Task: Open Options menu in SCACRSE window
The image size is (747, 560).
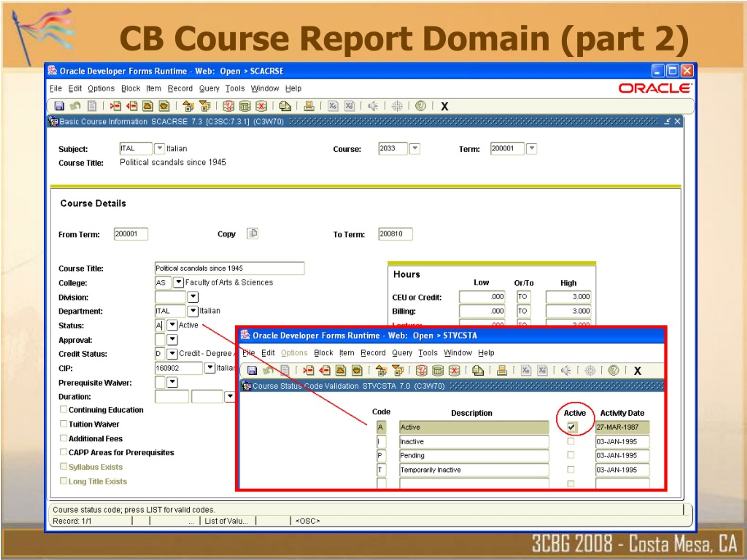Action: pos(101,88)
